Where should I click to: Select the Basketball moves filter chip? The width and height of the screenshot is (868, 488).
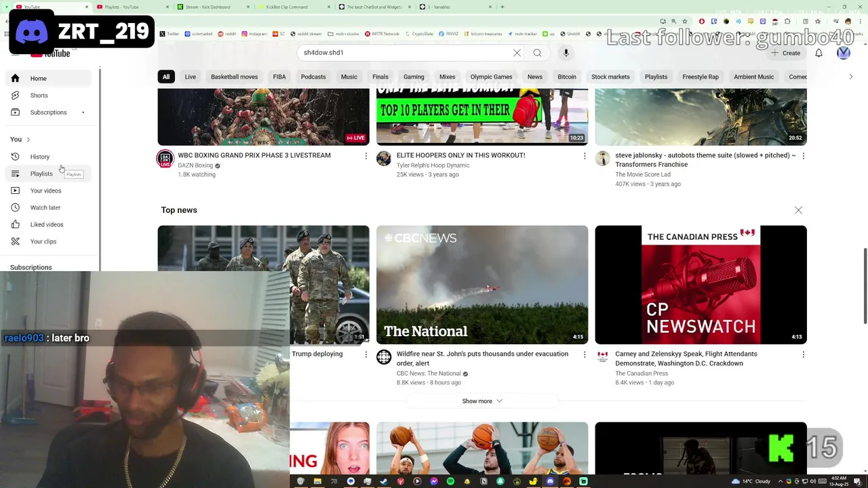pos(234,77)
